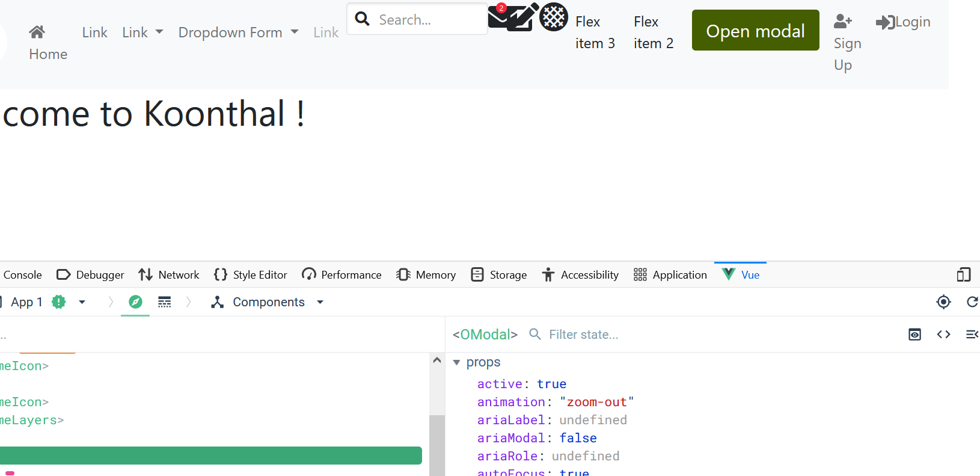Switch to the Debugger tab
The image size is (980, 476).
point(90,275)
